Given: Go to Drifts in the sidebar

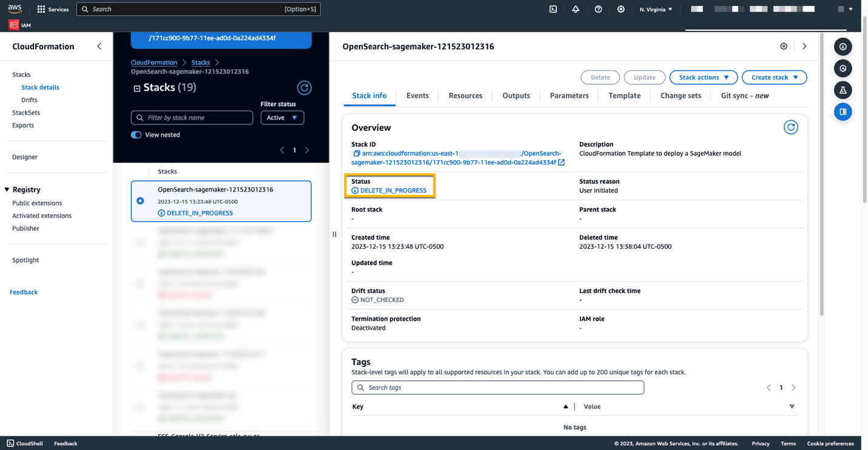Looking at the screenshot, I should point(29,100).
